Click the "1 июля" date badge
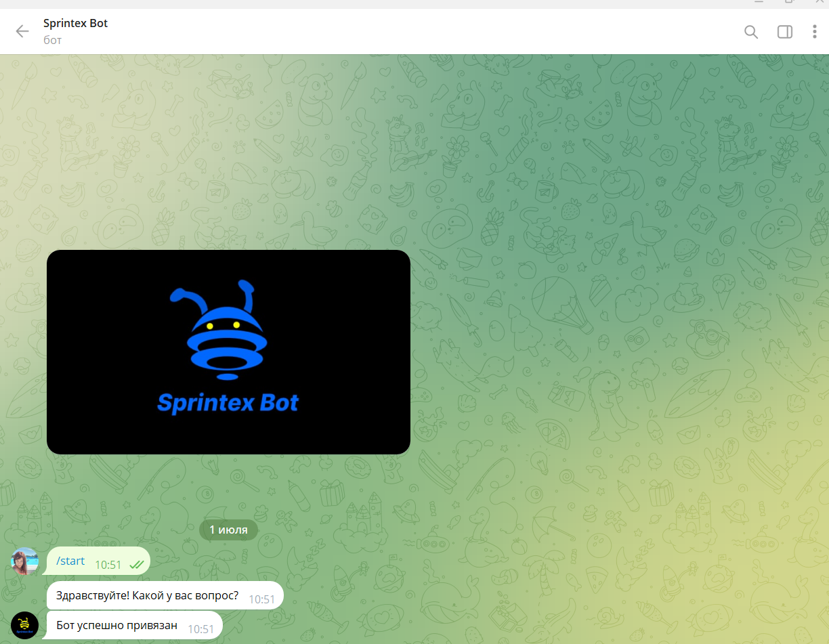829x644 pixels. [x=228, y=530]
